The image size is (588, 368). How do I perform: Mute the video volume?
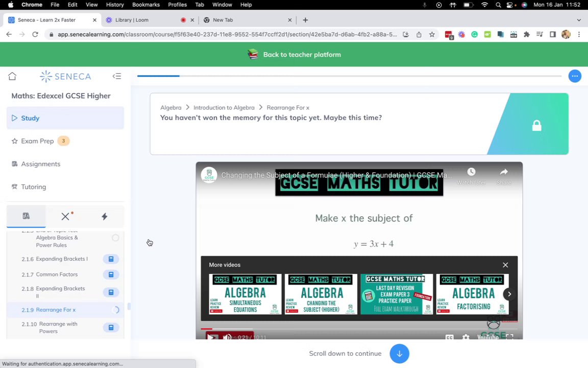pos(227,337)
